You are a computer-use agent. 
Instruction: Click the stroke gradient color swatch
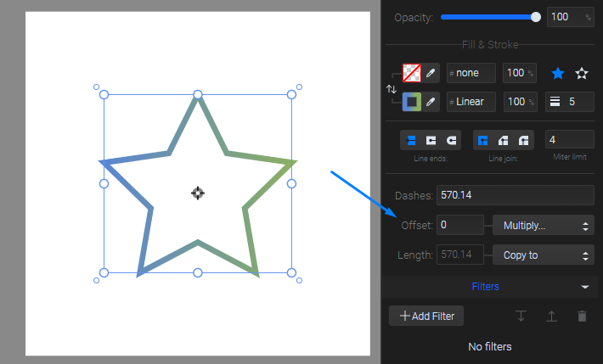412,102
